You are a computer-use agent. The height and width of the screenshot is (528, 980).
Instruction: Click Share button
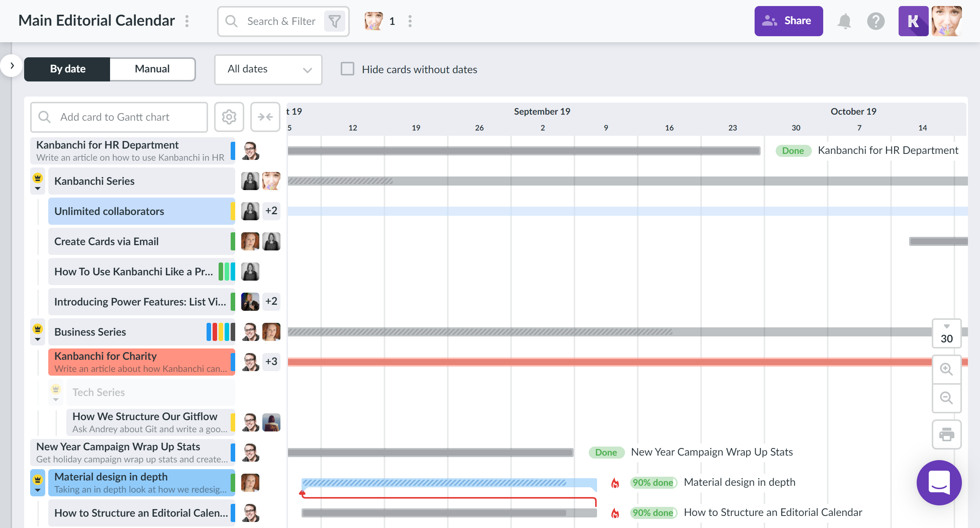tap(788, 21)
